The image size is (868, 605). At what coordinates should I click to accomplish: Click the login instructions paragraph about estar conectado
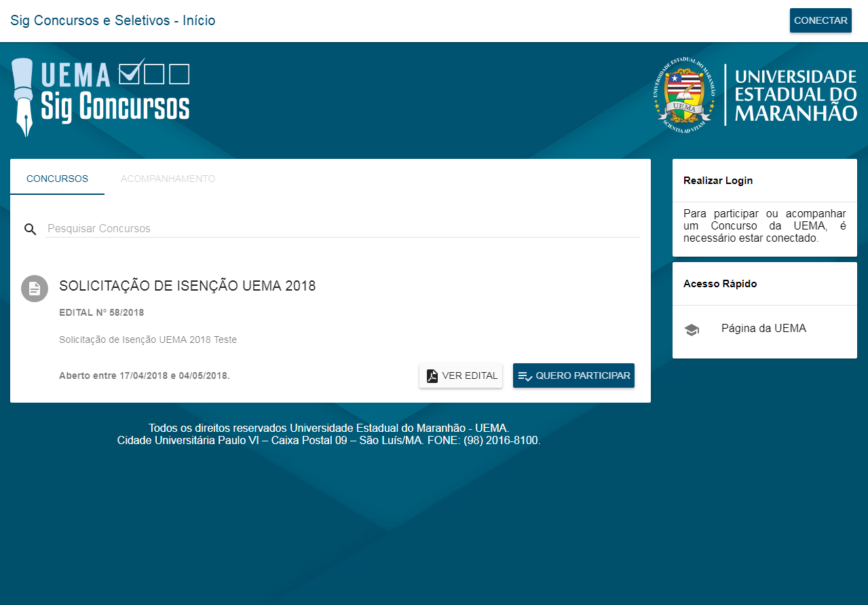click(765, 226)
